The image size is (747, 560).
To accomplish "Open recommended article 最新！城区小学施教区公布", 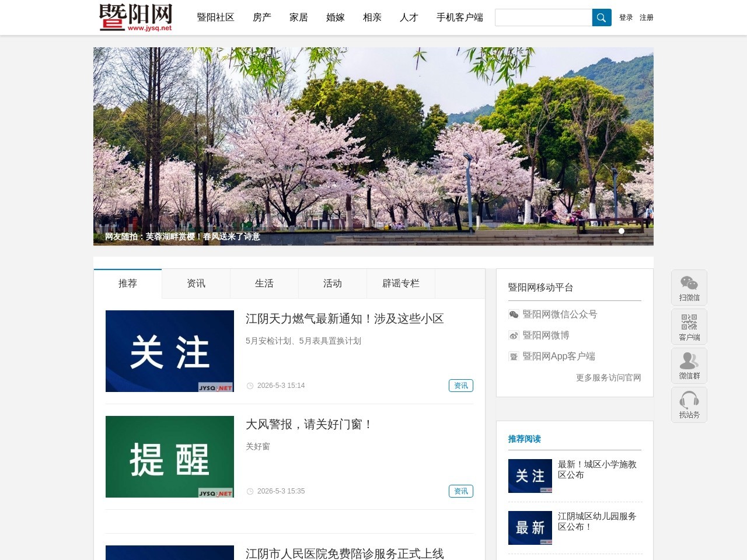I will coord(597,470).
